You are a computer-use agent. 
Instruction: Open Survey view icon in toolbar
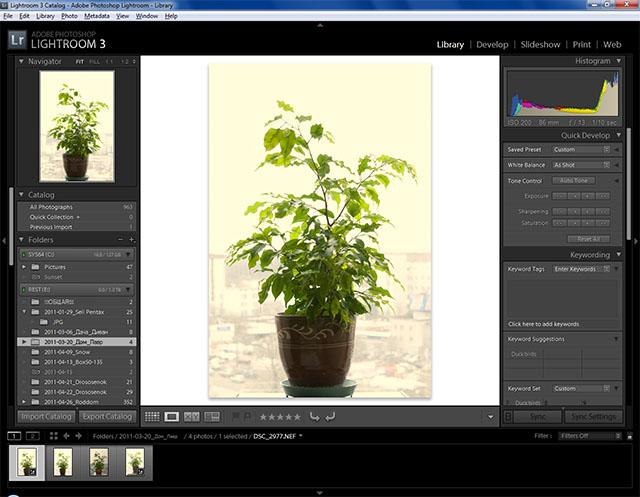[x=212, y=417]
